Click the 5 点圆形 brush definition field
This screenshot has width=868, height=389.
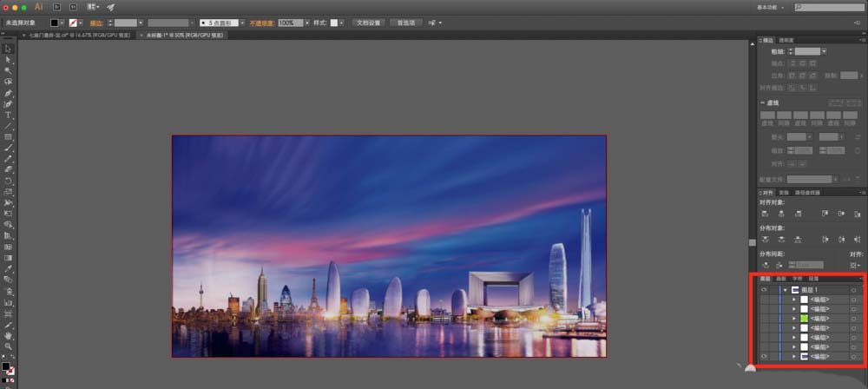(221, 22)
